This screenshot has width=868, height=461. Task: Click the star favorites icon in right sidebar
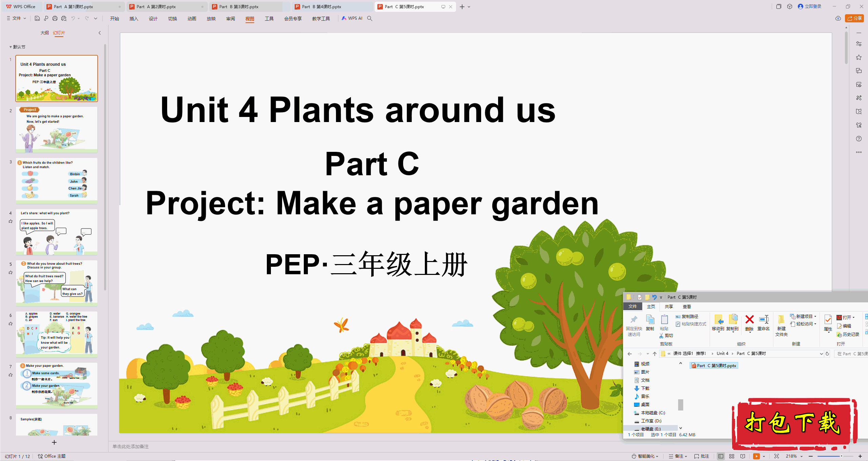click(859, 57)
